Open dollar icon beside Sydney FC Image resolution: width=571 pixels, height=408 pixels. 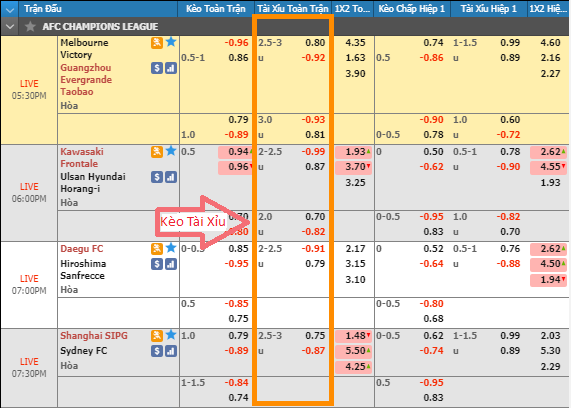click(157, 351)
